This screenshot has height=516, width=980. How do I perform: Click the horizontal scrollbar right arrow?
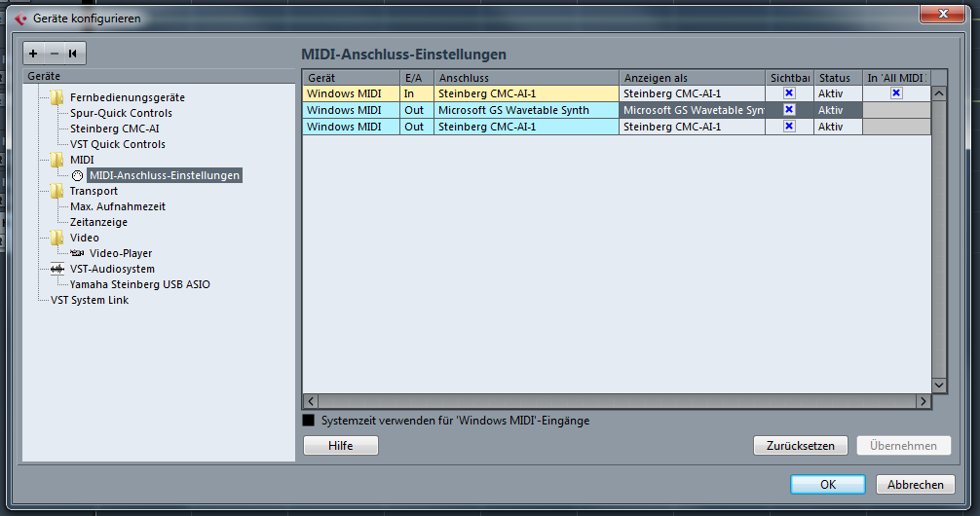coord(923,401)
